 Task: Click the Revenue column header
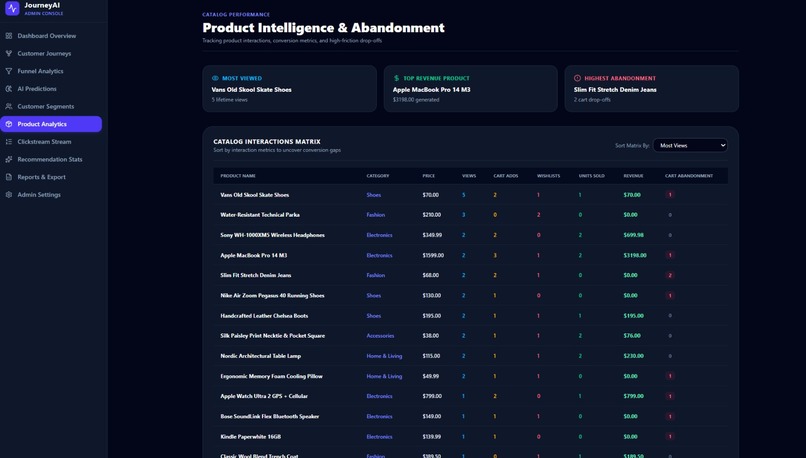click(633, 176)
